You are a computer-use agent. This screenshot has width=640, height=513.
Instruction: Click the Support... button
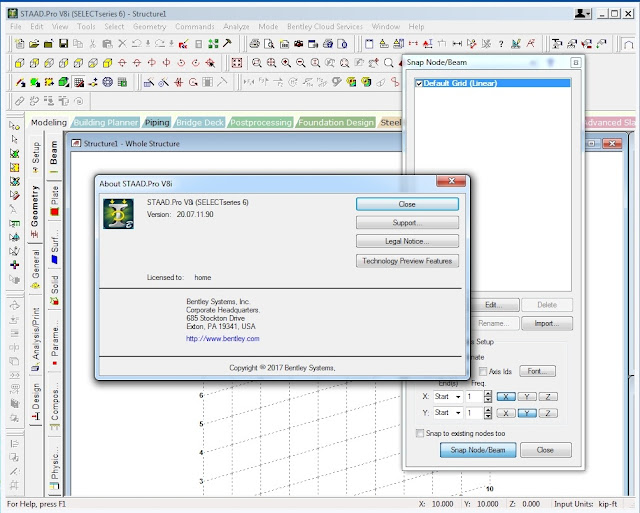[407, 223]
